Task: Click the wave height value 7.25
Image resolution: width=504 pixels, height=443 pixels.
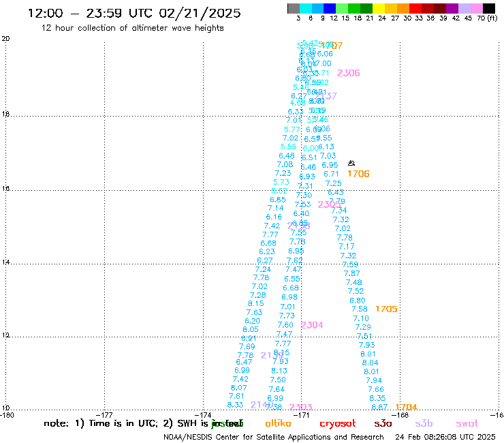Action: coord(333,183)
